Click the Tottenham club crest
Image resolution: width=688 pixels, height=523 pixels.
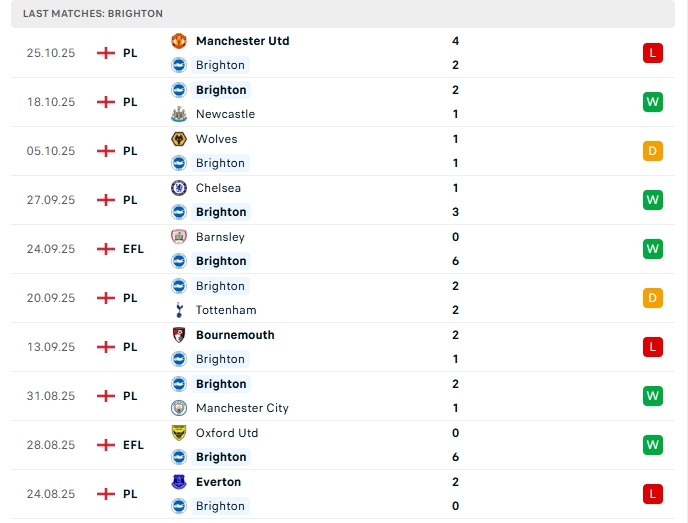[x=179, y=310]
